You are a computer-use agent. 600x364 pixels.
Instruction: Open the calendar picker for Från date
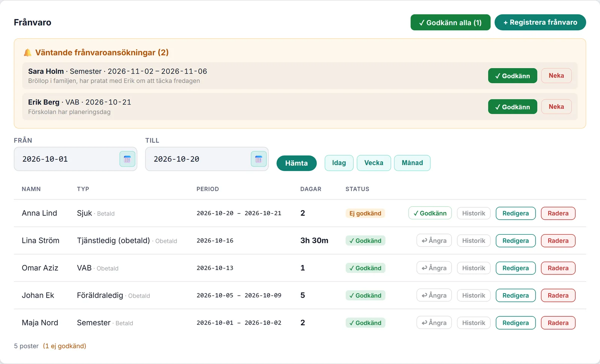click(x=127, y=159)
